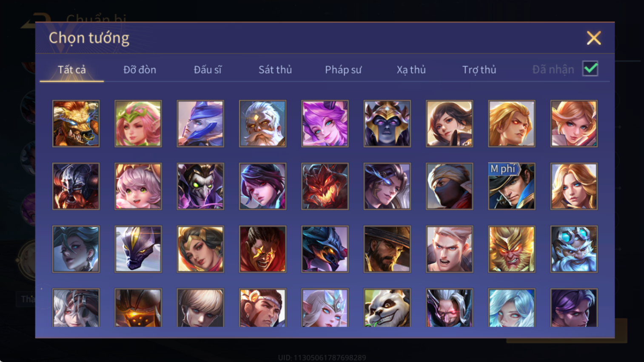
Task: Select the blue-bearded goggles dwarf hero
Action: pyautogui.click(x=574, y=249)
